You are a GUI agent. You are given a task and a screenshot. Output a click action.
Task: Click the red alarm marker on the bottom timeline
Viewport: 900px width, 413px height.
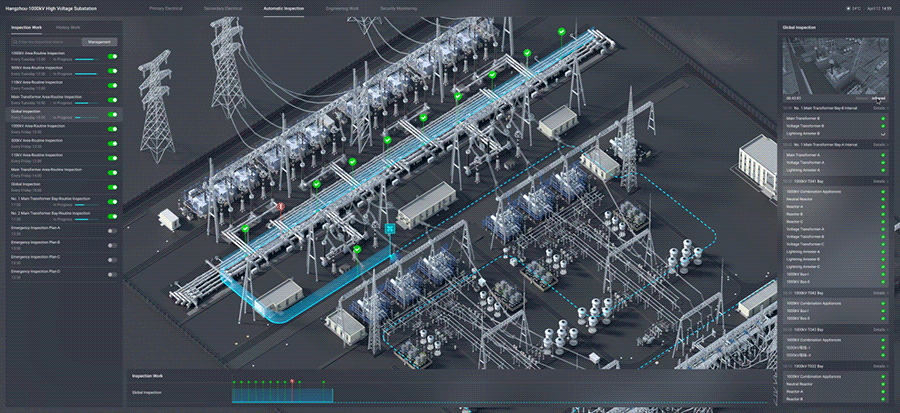point(292,381)
